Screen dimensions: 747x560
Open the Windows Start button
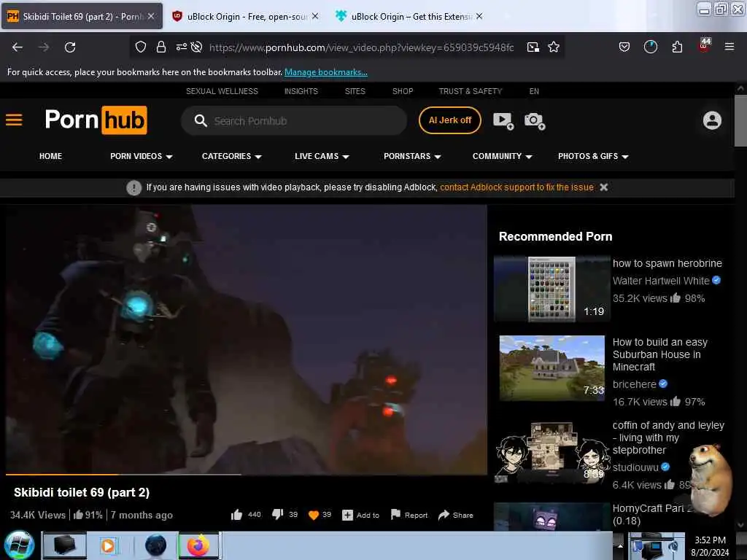19,545
